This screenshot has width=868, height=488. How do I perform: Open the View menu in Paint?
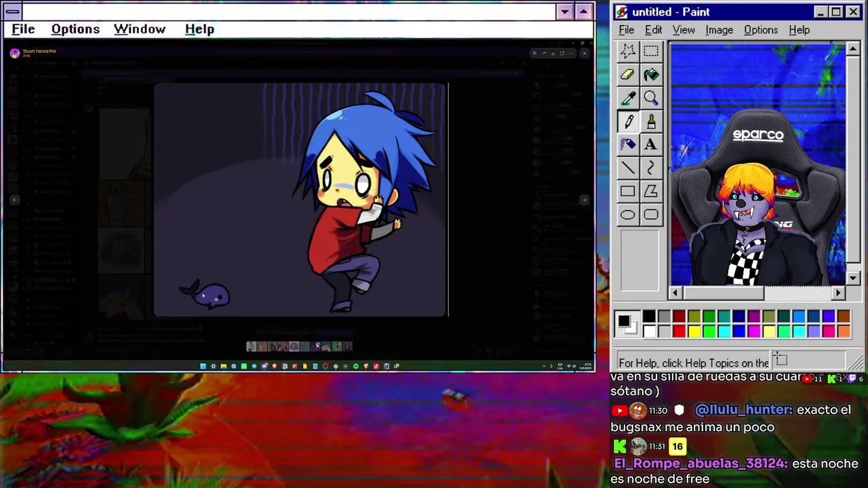click(684, 30)
